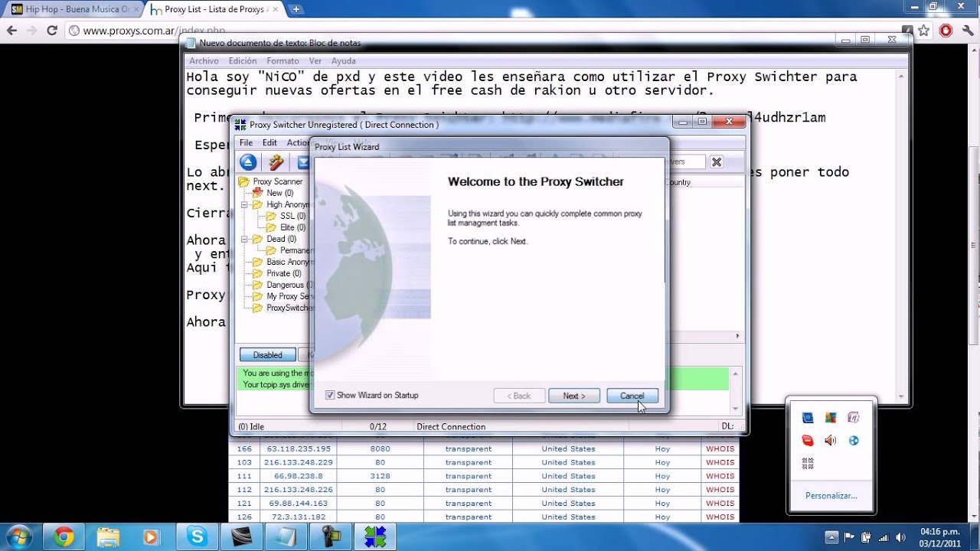Screen dimensions: 980x551
Task: Open Notepad's Formato menu
Action: [x=283, y=60]
